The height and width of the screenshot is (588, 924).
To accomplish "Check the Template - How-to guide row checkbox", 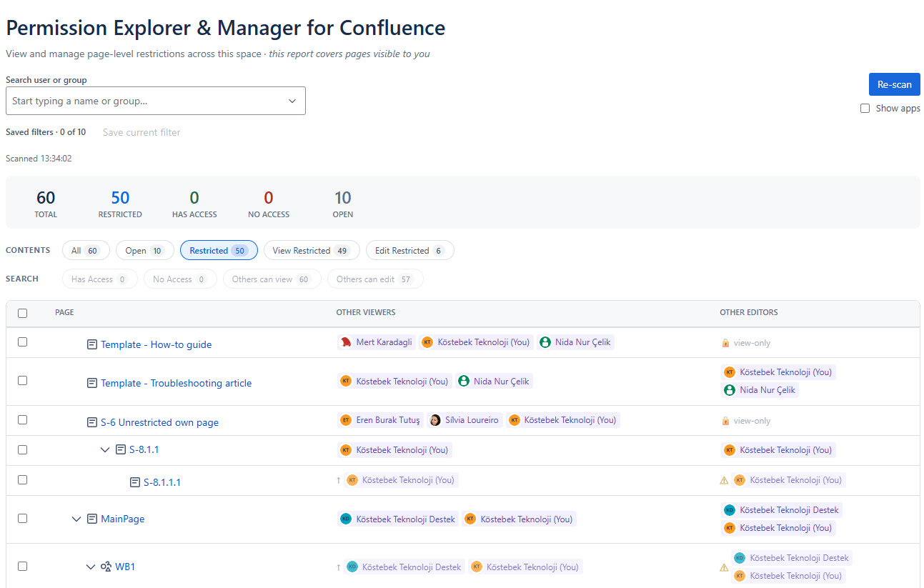I will pos(22,342).
